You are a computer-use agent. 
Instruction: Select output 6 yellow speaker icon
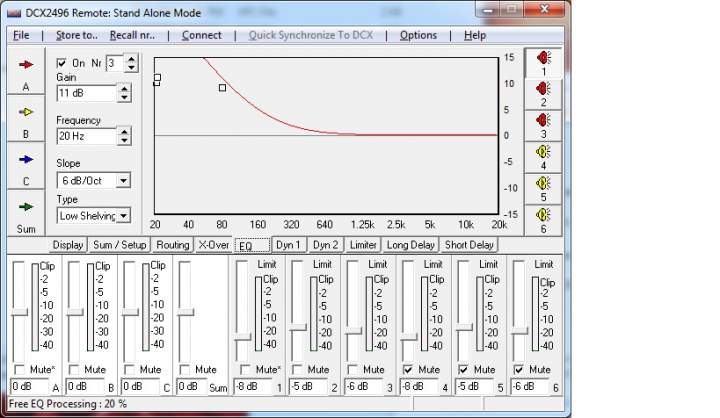click(x=544, y=215)
